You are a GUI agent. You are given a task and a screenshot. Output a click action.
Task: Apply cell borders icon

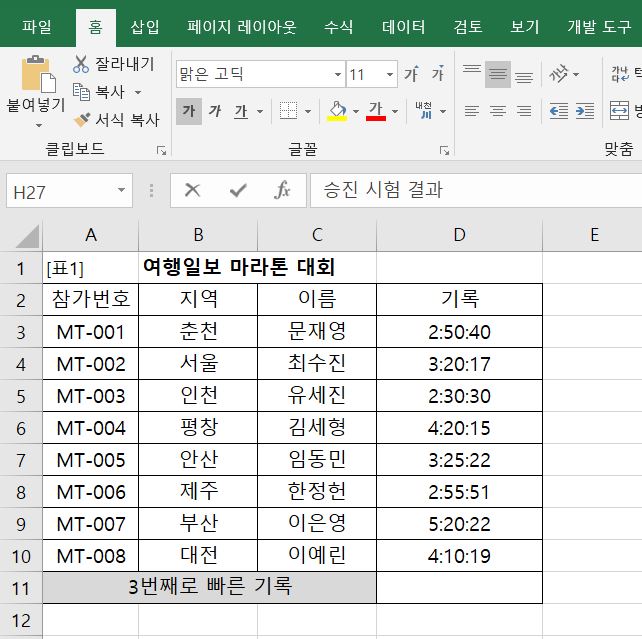coord(288,111)
